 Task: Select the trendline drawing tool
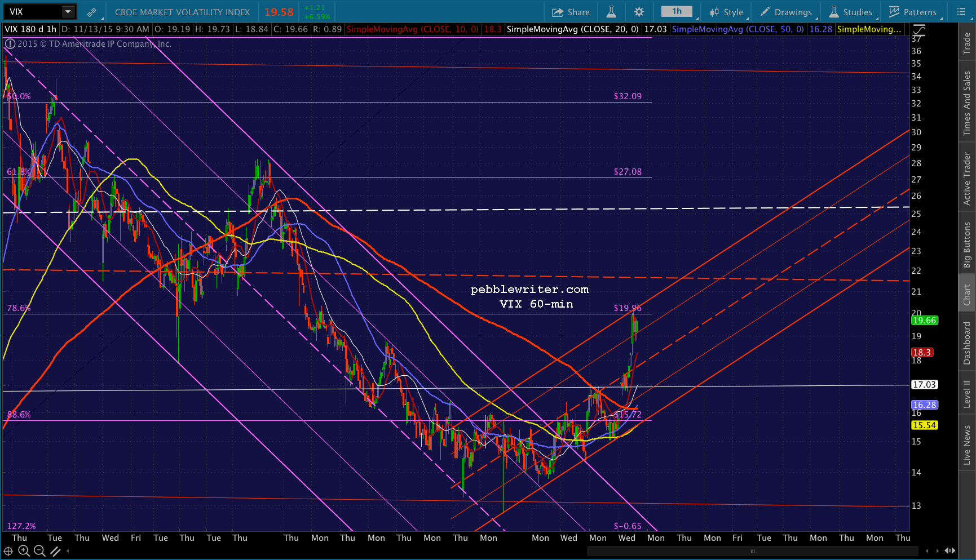(x=55, y=551)
